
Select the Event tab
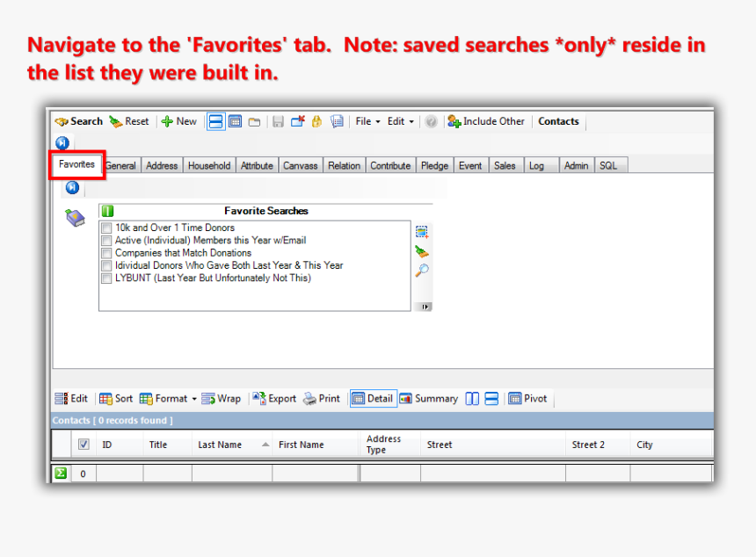coord(470,166)
